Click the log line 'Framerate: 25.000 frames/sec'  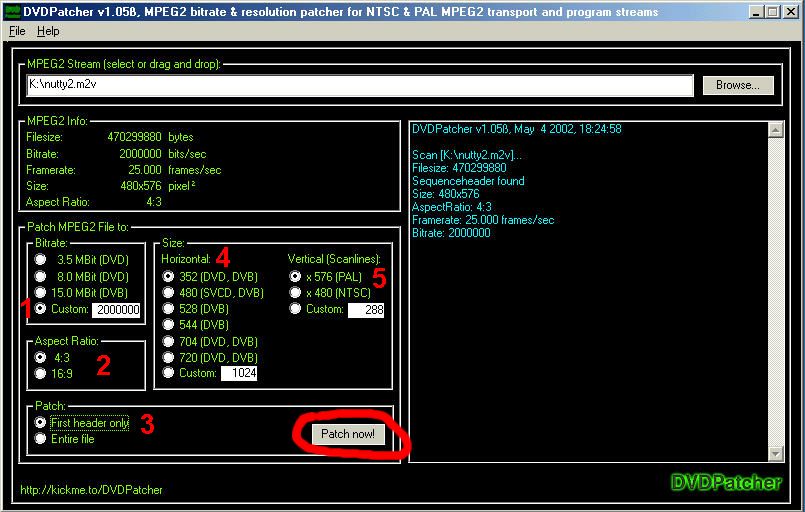point(483,220)
